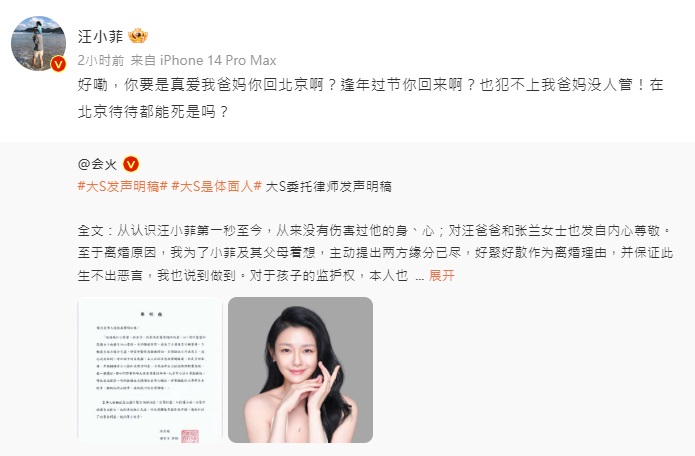This screenshot has width=695, height=456.
Task: Open hashtag #大S发声明稿#
Action: [x=123, y=187]
